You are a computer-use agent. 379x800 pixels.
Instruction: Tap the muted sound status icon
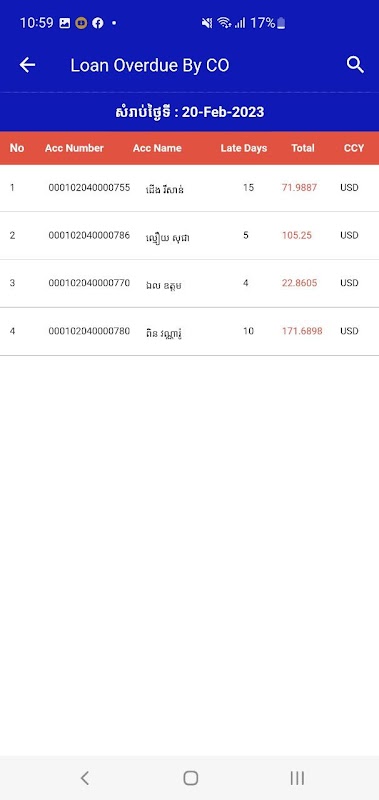point(207,23)
